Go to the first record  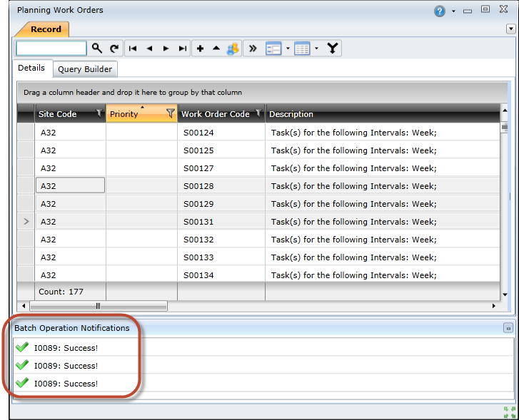point(133,48)
